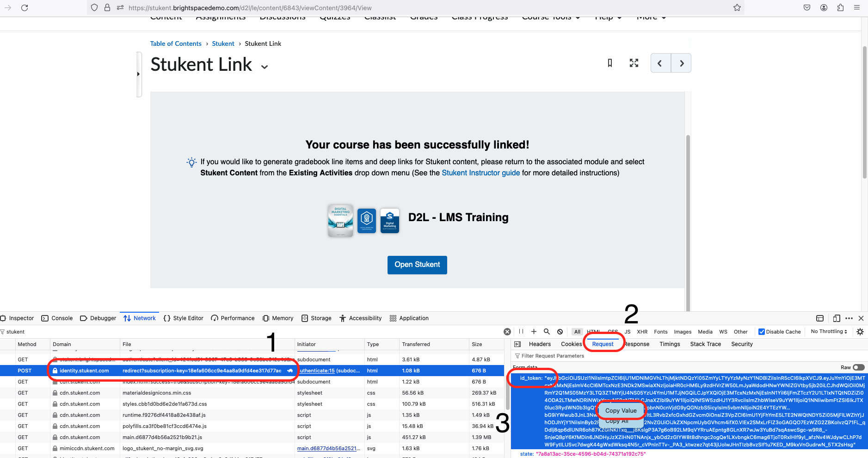Open main.d6877d4b56a2521 initiator link
The width and height of the screenshot is (868, 458).
pyautogui.click(x=328, y=448)
